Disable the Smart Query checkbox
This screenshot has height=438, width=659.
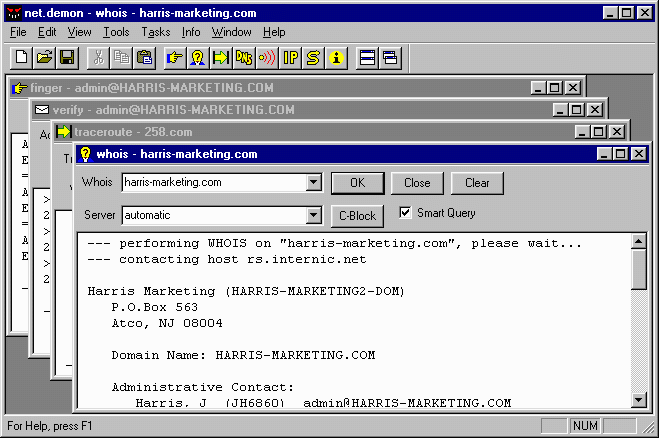[405, 213]
